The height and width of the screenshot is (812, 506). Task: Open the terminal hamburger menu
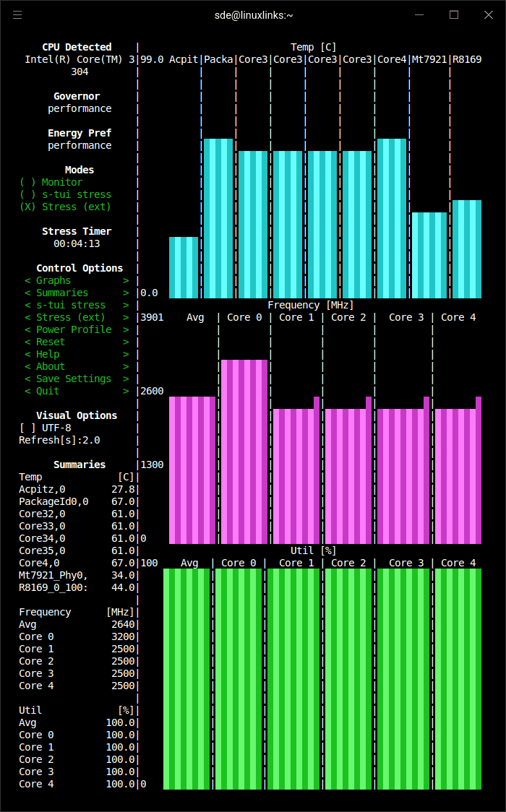17,15
